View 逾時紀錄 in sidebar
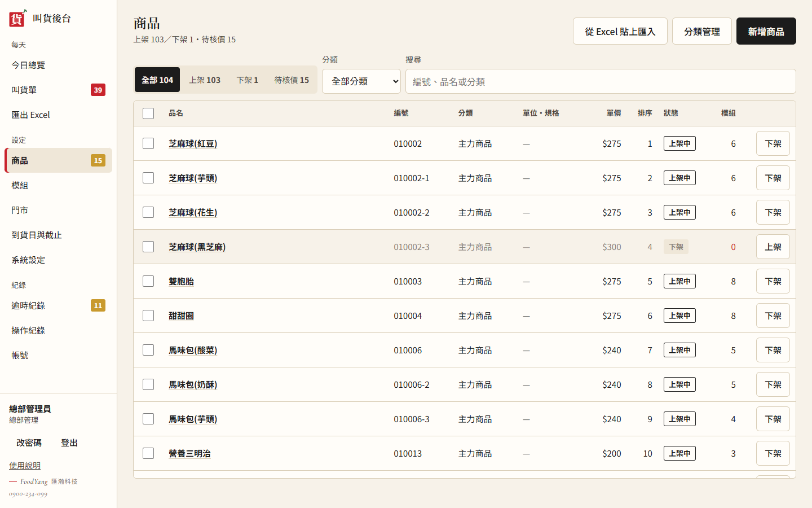 (58, 305)
